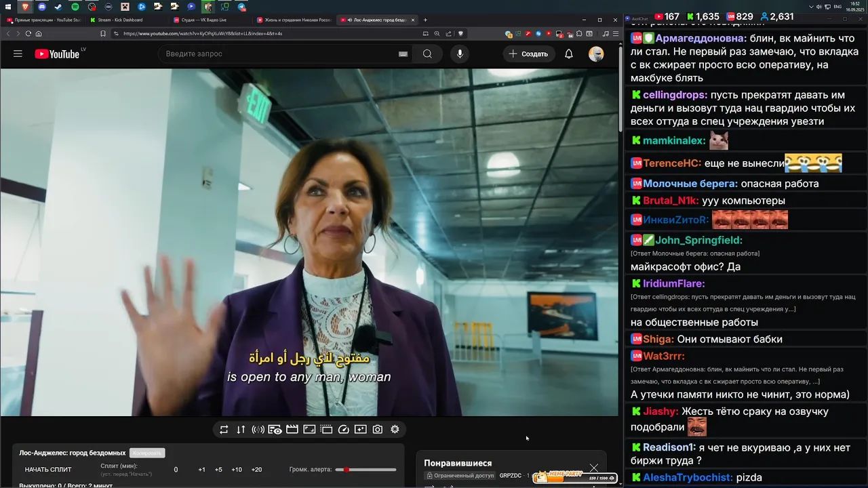868x488 pixels.
Task: Click the YouTube viewer count 167
Action: coord(666,16)
